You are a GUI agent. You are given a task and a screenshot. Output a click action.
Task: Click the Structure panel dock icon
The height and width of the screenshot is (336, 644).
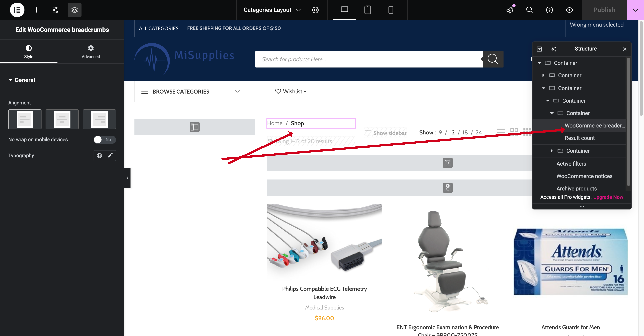coord(539,49)
